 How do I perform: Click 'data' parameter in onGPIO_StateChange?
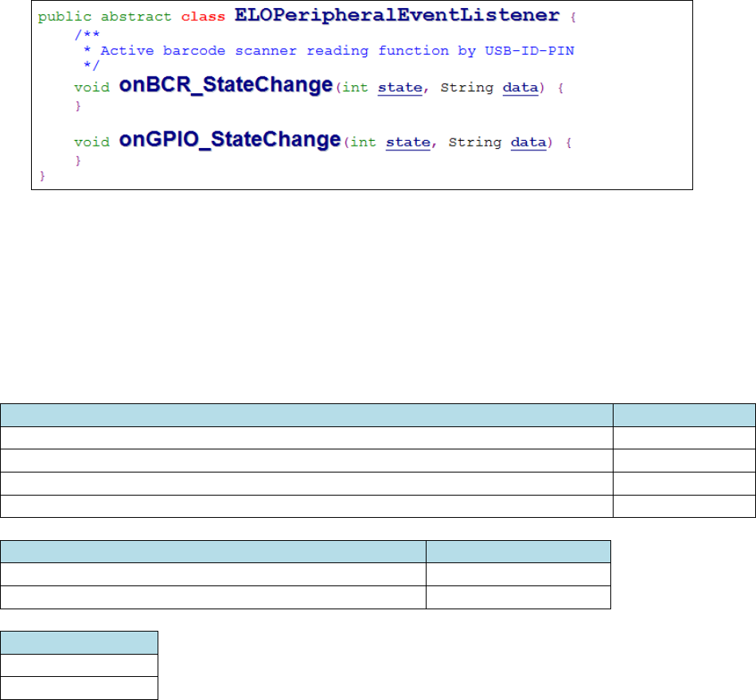(528, 142)
